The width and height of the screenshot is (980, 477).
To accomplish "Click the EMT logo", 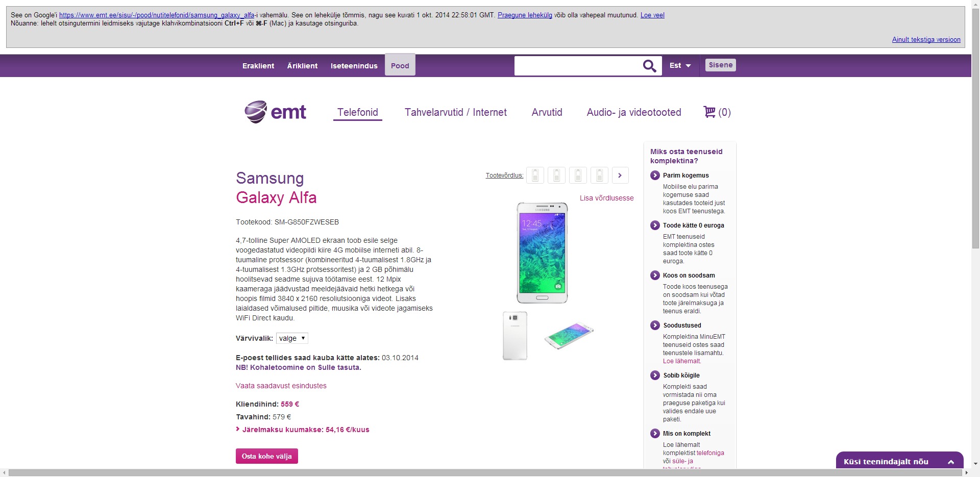I will point(276,112).
